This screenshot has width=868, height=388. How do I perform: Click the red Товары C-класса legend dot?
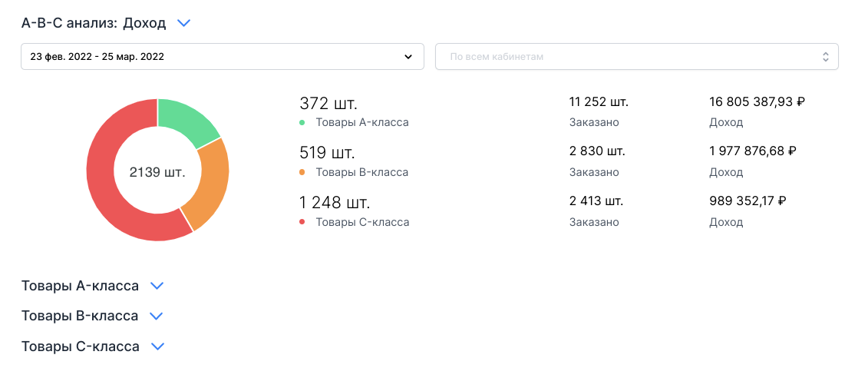[302, 222]
